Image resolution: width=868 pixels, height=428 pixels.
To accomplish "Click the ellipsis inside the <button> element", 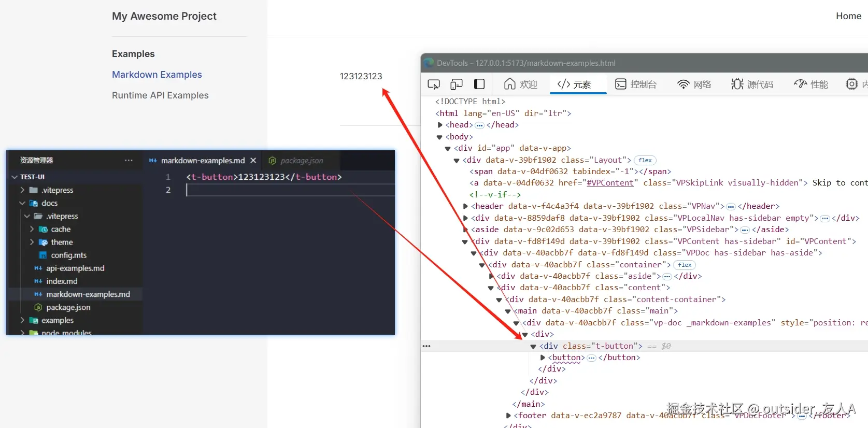I will pos(591,358).
